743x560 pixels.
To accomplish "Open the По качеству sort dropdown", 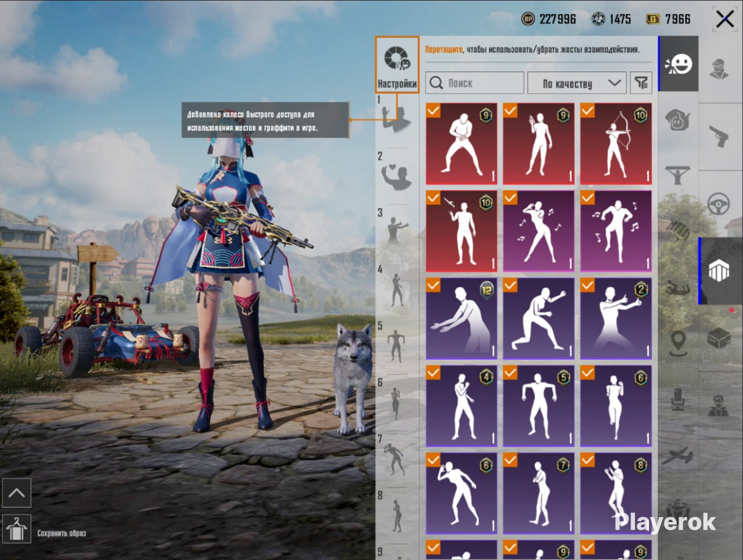I will pos(576,83).
